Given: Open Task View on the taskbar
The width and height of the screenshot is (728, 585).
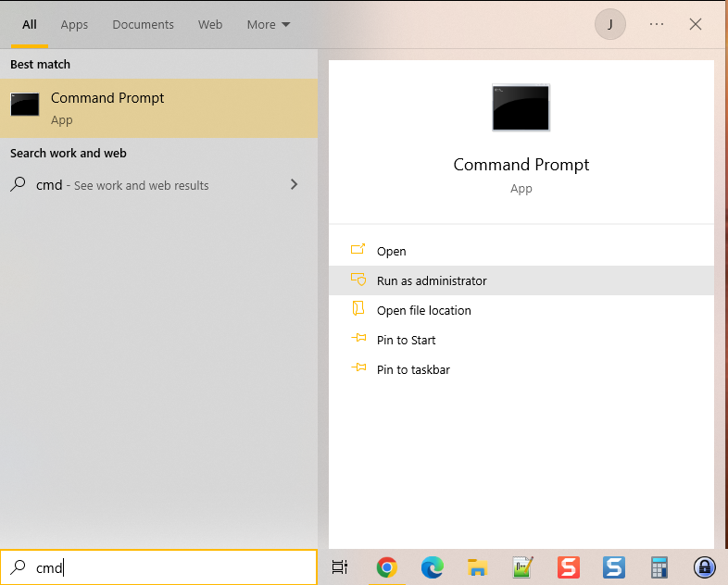Looking at the screenshot, I should (x=340, y=566).
